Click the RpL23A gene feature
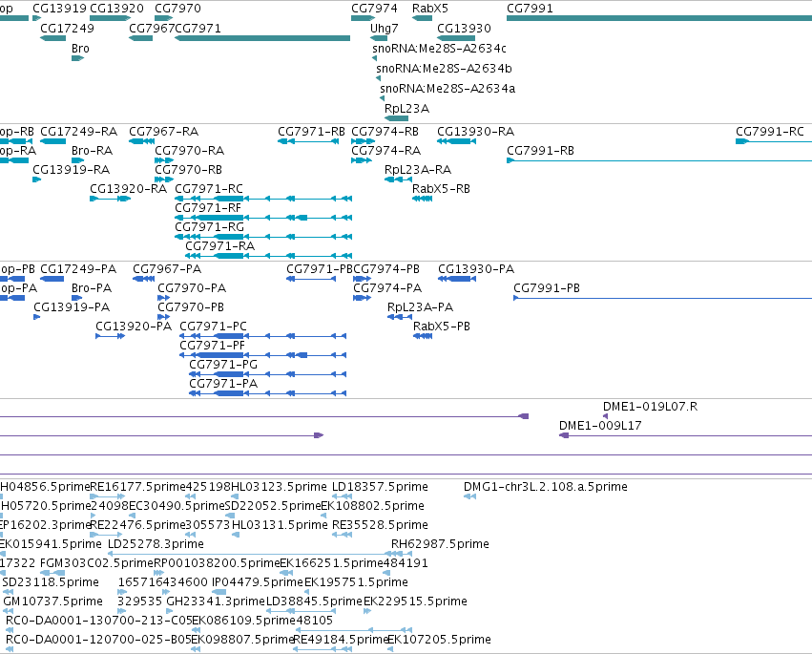 pyautogui.click(x=397, y=118)
